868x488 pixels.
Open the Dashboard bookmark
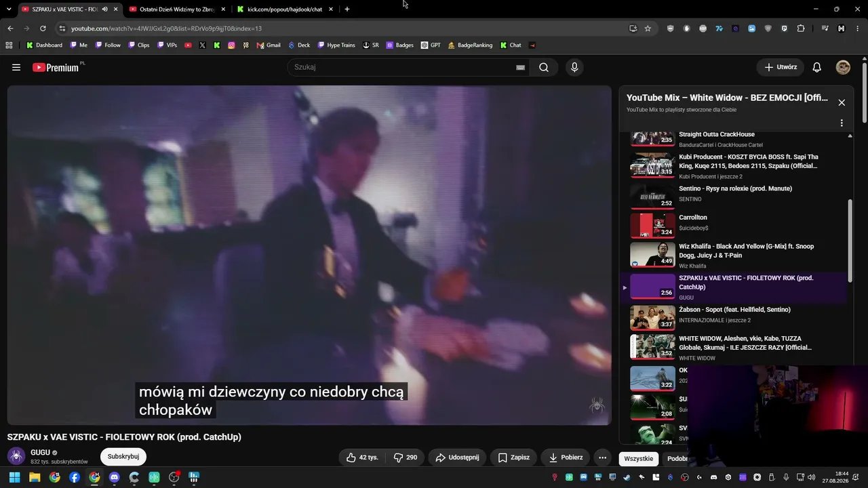(44, 45)
